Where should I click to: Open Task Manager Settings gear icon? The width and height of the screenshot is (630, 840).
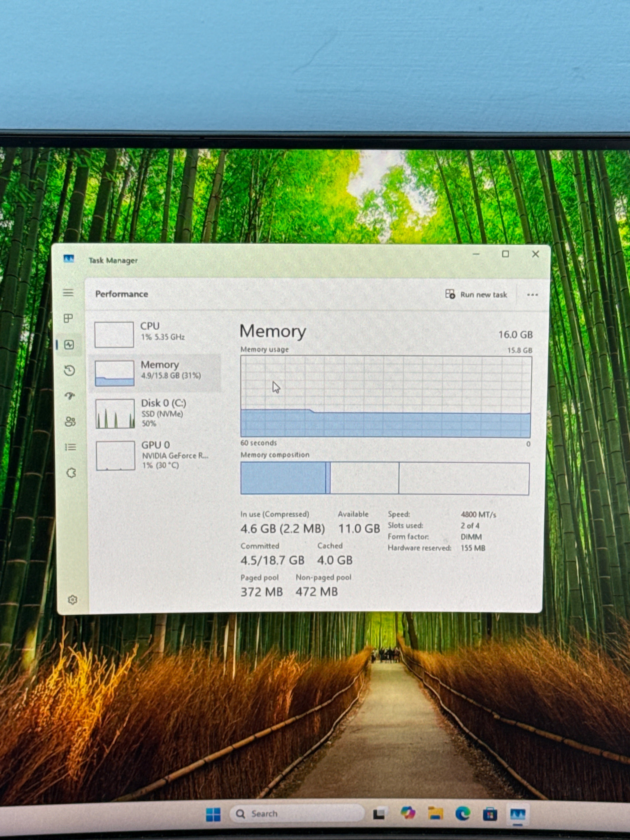point(72,600)
